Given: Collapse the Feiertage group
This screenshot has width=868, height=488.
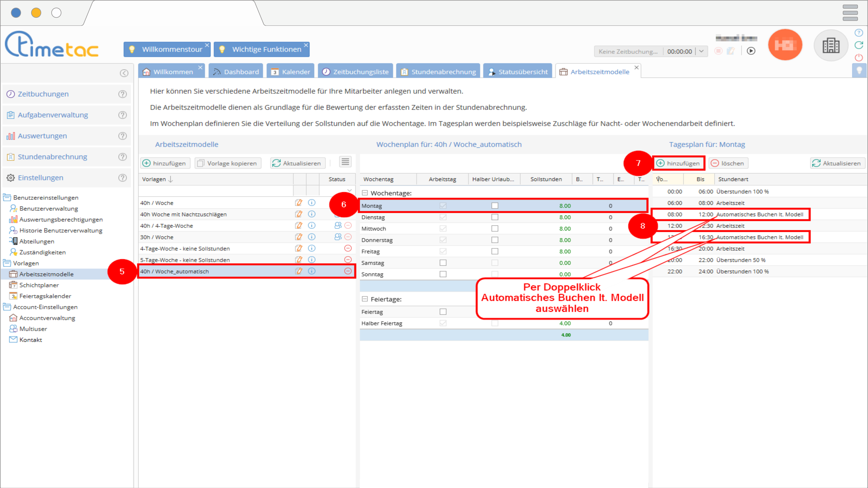Looking at the screenshot, I should click(365, 299).
